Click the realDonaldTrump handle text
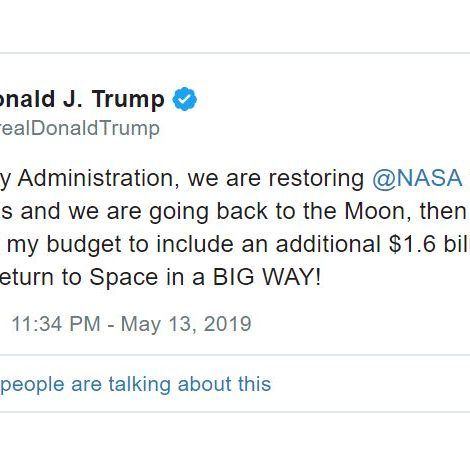The height and width of the screenshot is (454, 470). [80, 128]
